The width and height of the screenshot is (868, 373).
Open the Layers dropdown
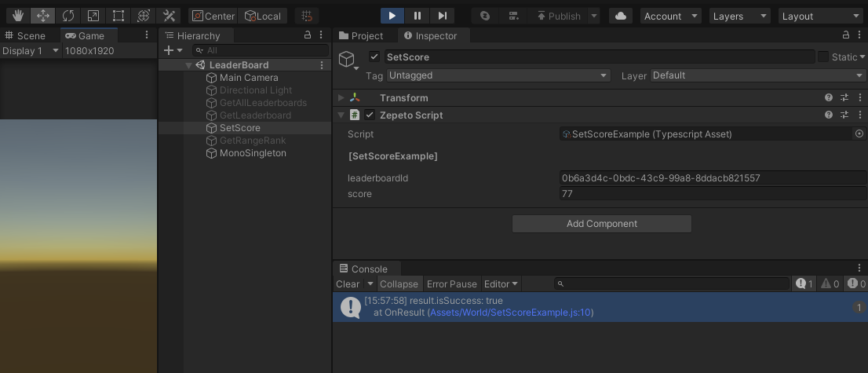[740, 16]
